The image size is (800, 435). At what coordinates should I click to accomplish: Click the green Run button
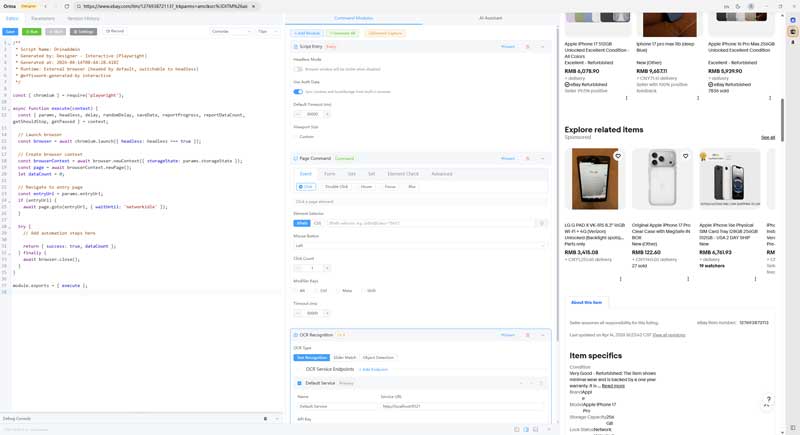(x=32, y=31)
